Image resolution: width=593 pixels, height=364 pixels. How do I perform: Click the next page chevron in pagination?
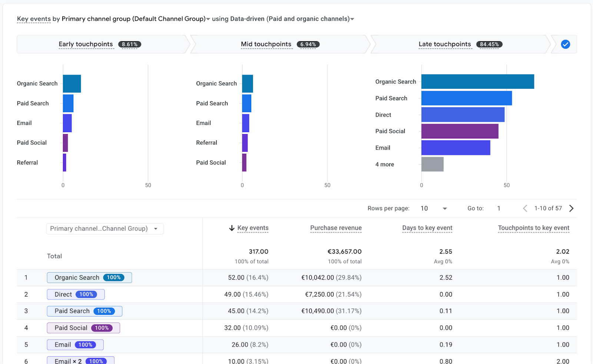pyautogui.click(x=572, y=208)
